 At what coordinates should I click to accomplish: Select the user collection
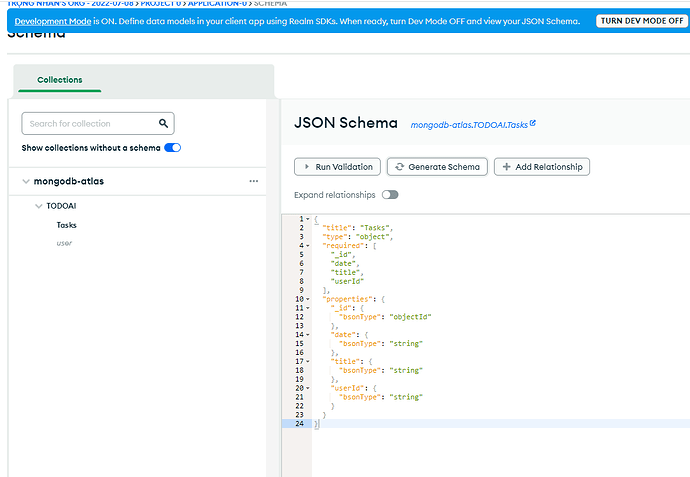coord(64,243)
